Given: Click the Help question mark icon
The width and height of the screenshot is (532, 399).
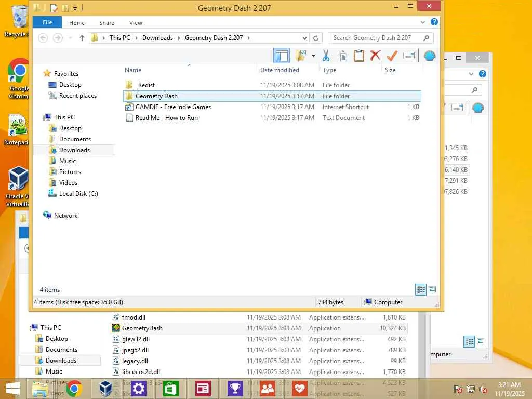Looking at the screenshot, I should pyautogui.click(x=434, y=22).
